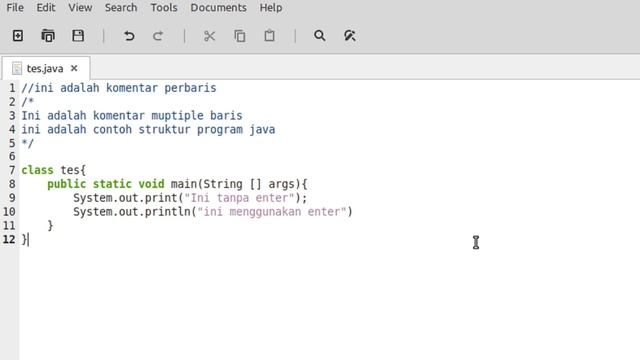Click the "*/" comment closer on line 5
Image resolution: width=640 pixels, height=360 pixels.
pyautogui.click(x=27, y=143)
